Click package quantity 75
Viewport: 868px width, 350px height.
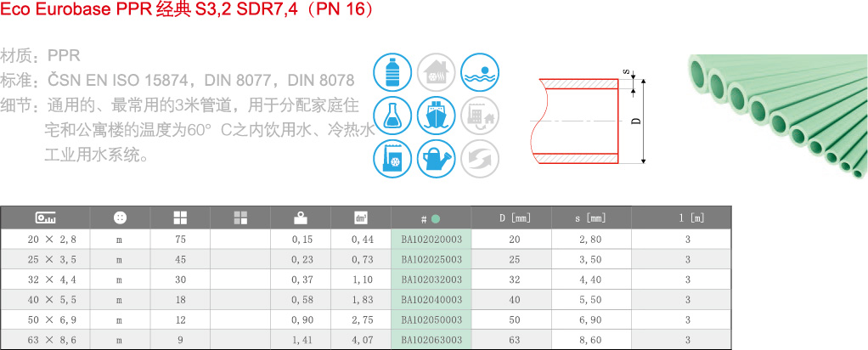pos(180,240)
